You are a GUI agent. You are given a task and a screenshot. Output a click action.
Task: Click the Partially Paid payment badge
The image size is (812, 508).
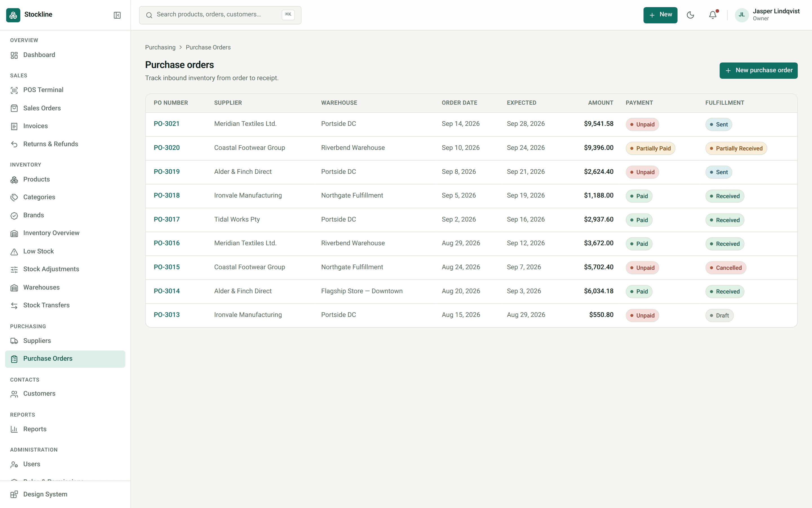[x=650, y=148]
